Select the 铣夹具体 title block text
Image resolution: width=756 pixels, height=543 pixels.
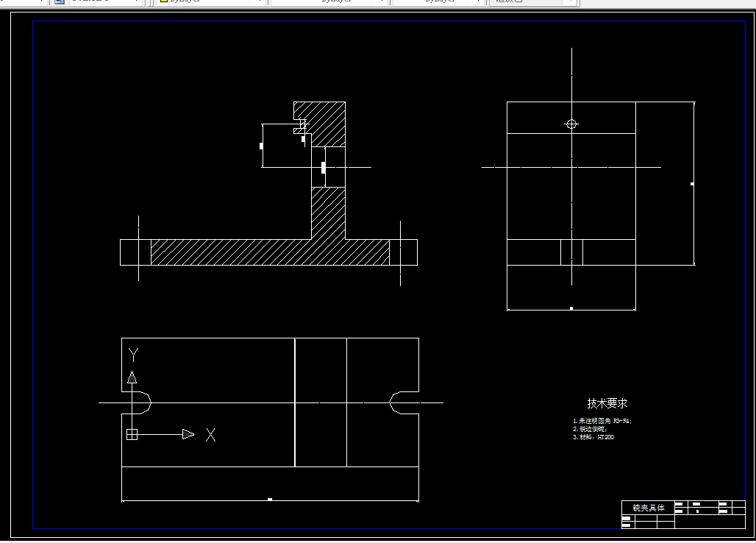point(649,508)
